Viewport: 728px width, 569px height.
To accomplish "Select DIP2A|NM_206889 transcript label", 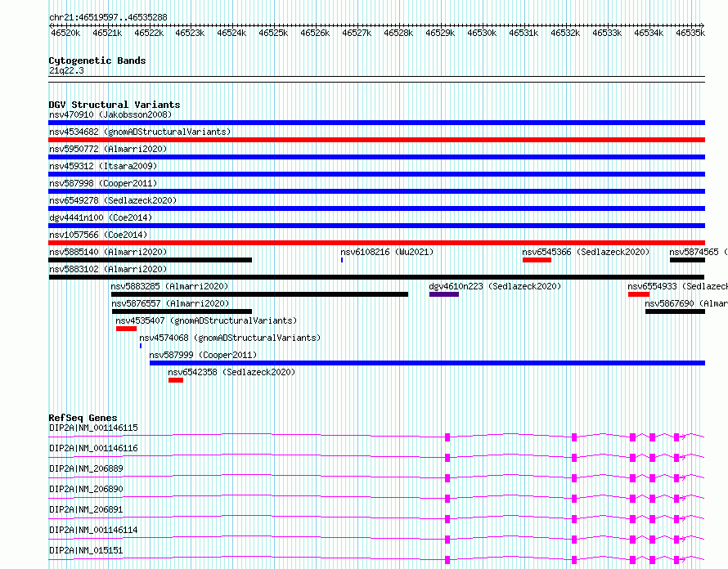I will pyautogui.click(x=86, y=468).
